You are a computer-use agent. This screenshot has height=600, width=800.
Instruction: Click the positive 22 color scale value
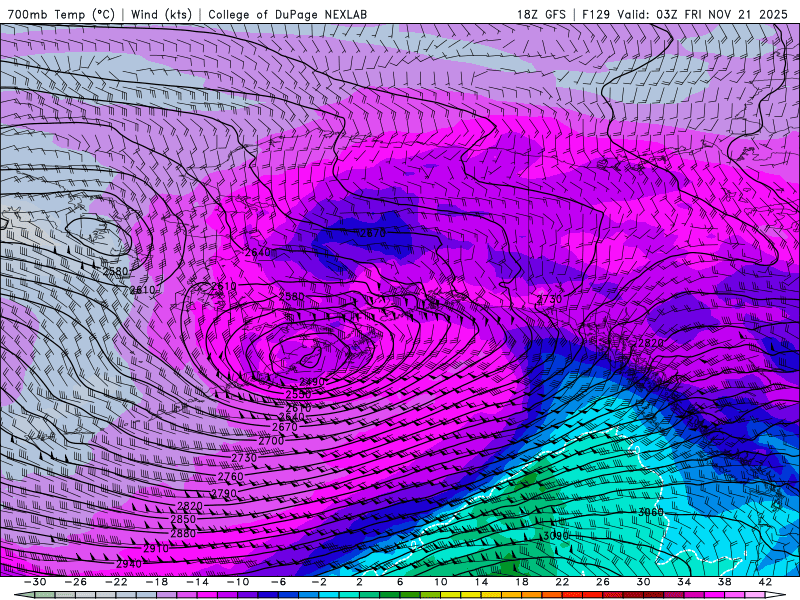click(x=562, y=582)
